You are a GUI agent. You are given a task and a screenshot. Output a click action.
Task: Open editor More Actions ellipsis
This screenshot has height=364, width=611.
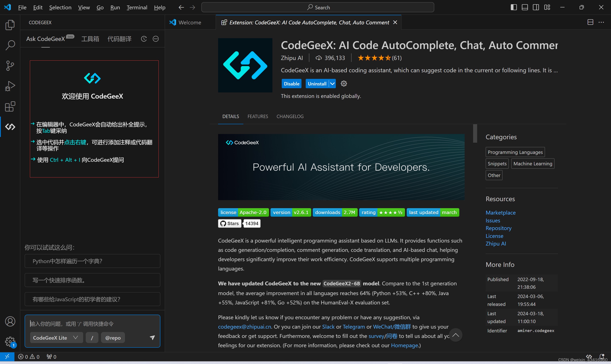pos(601,22)
